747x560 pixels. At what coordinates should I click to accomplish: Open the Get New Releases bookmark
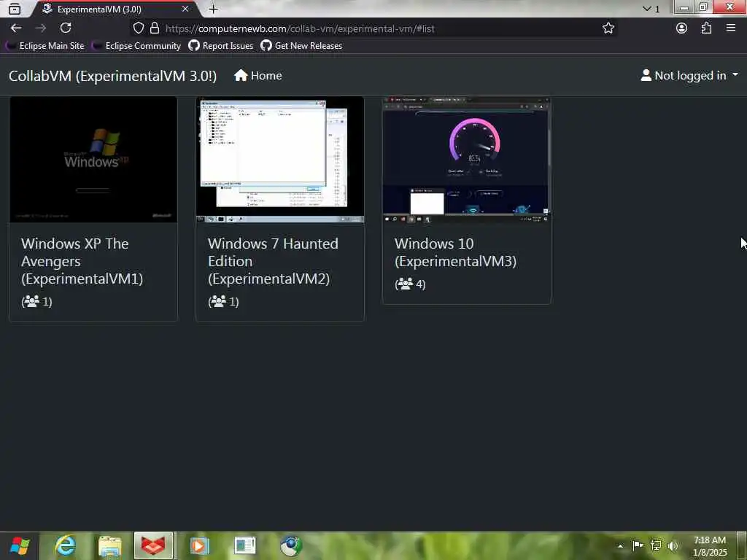pyautogui.click(x=301, y=46)
